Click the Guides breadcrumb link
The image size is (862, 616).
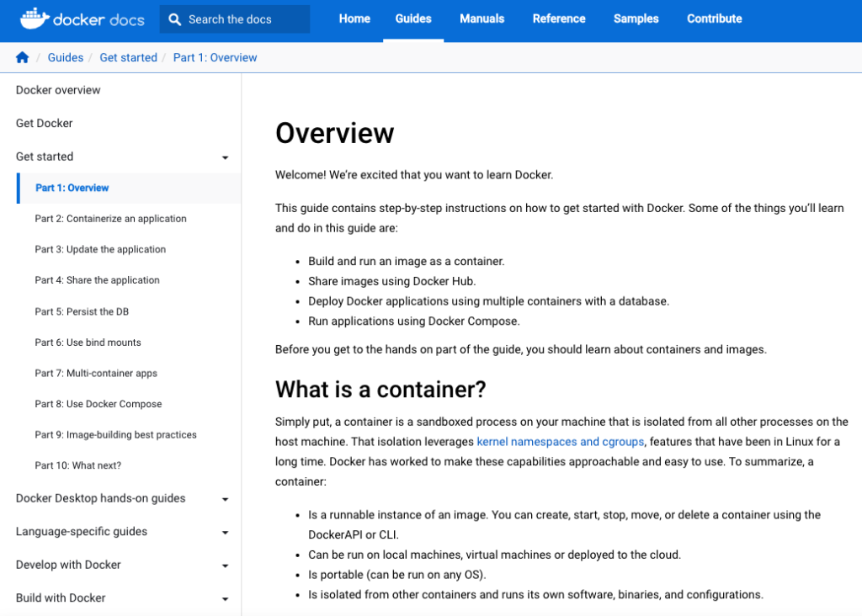pos(66,58)
